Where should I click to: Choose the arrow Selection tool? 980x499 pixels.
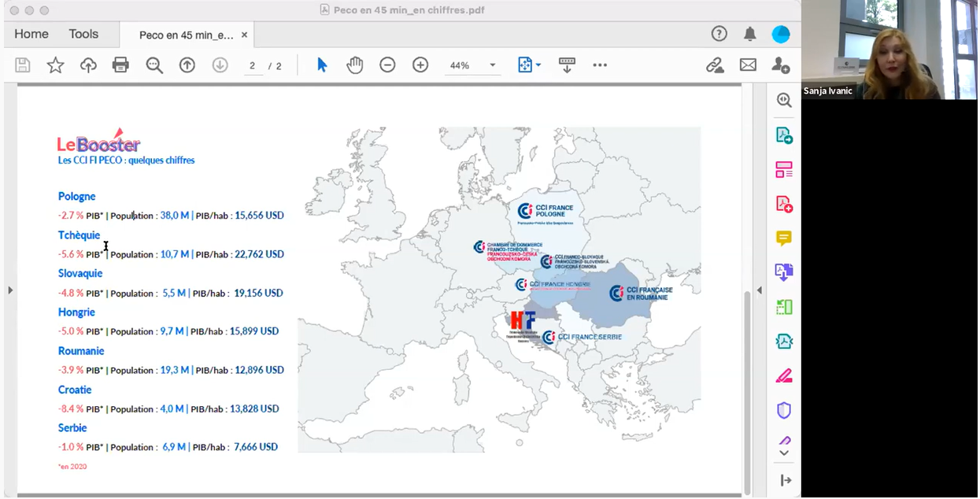[x=322, y=65]
